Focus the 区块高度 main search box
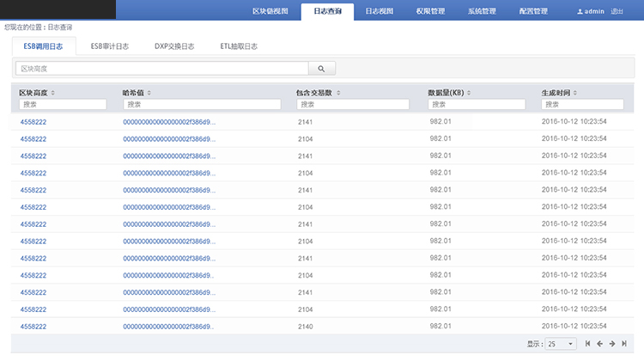644x361 pixels. click(x=162, y=69)
